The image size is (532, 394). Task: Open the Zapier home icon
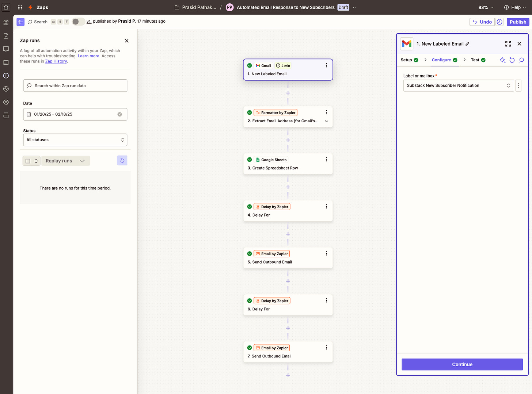click(x=6, y=7)
